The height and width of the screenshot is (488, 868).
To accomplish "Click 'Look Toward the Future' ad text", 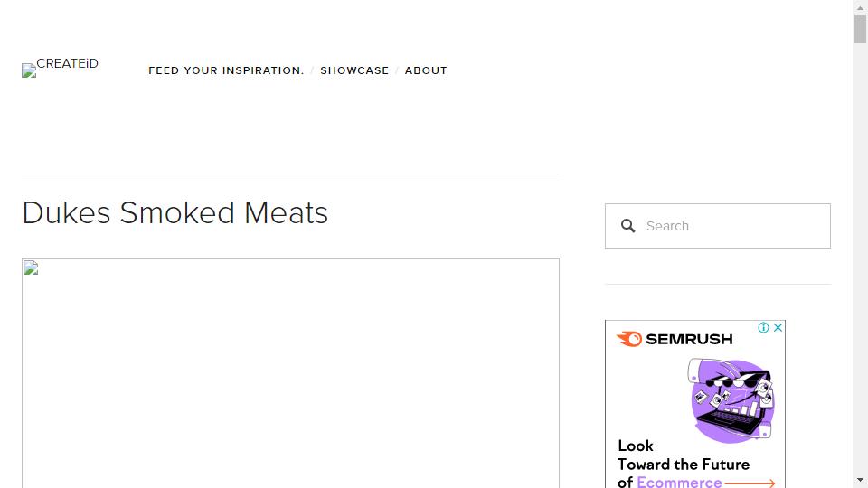I will click(x=684, y=455).
